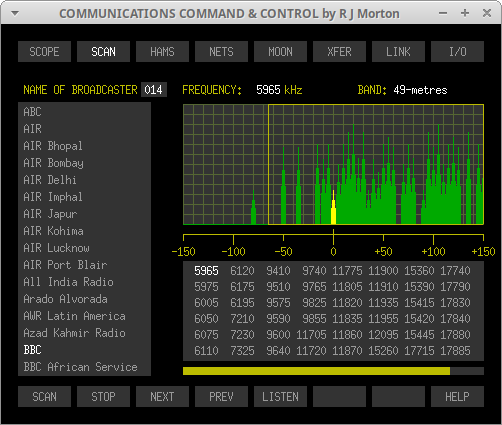The image size is (502, 425).
Task: Select frequency 17885 in the table
Action: (455, 351)
